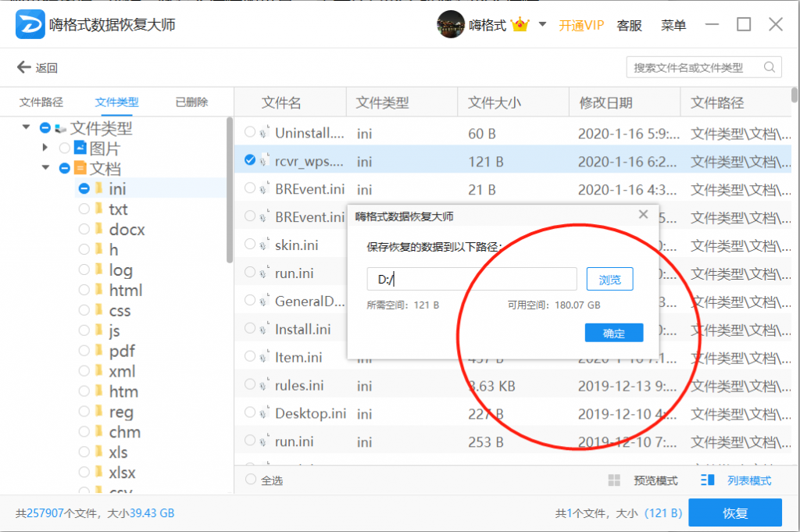Select the xlsx type tree item
Image resolution: width=800 pixels, height=532 pixels.
pos(122,473)
